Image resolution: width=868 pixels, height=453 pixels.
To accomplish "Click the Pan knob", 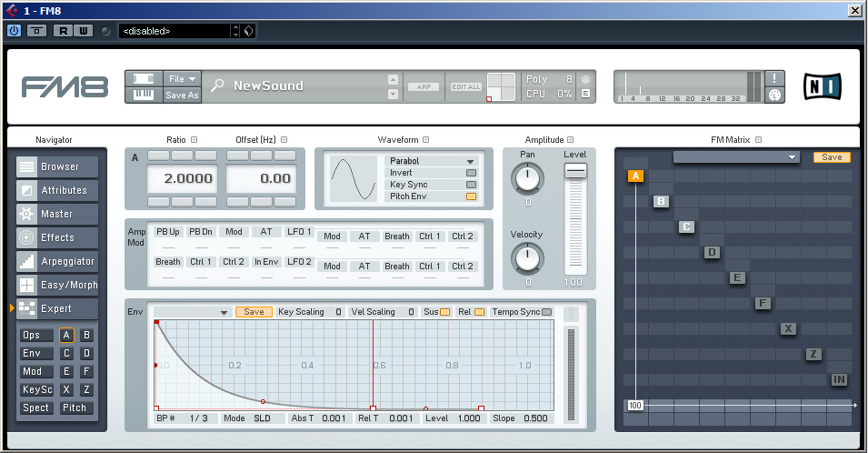I will tap(527, 178).
